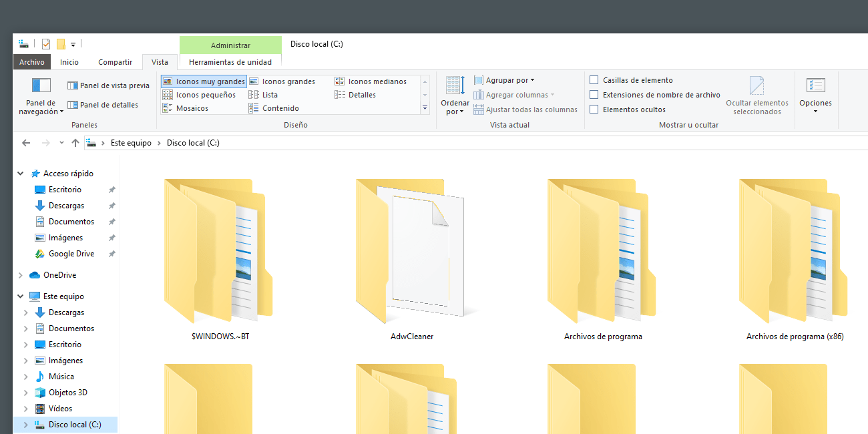Switch to the Lista layout
This screenshot has width=868, height=434.
pyautogui.click(x=263, y=95)
